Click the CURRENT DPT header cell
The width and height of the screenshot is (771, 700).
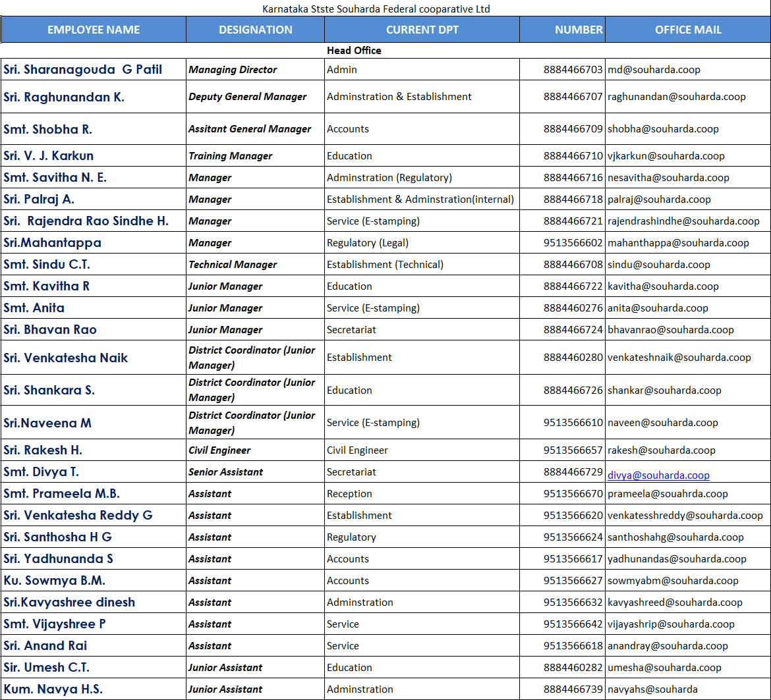422,30
